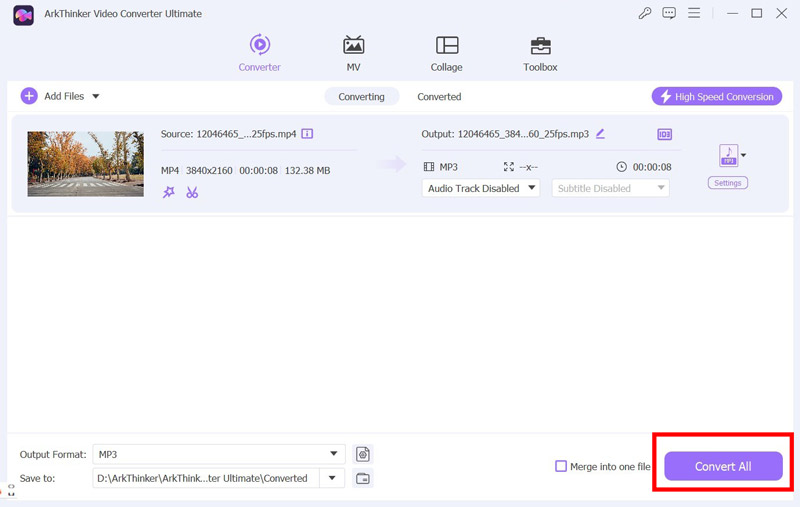Viewport: 800px width, 507px height.
Task: Open custom profile settings icon beside Output Format
Action: tap(363, 454)
